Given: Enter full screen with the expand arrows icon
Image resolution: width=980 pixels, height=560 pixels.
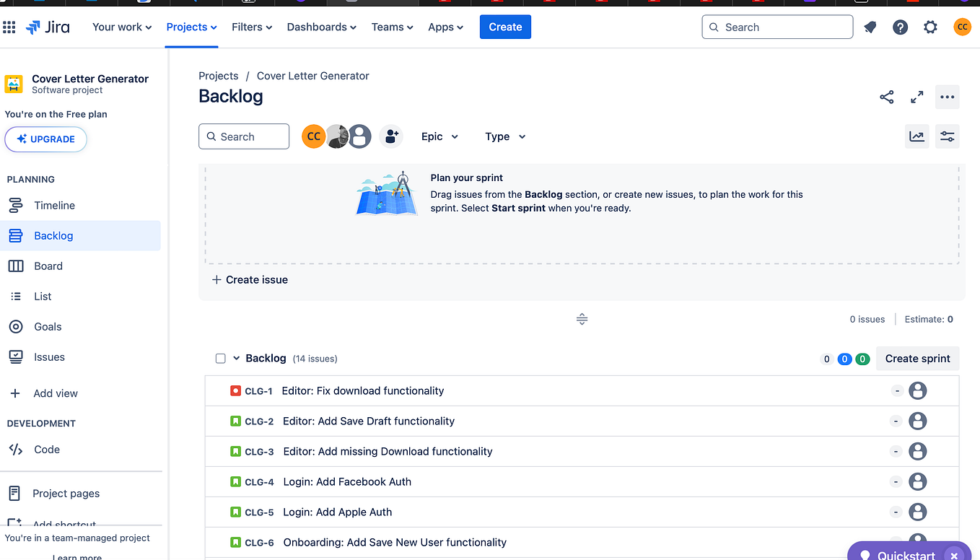Looking at the screenshot, I should point(917,97).
